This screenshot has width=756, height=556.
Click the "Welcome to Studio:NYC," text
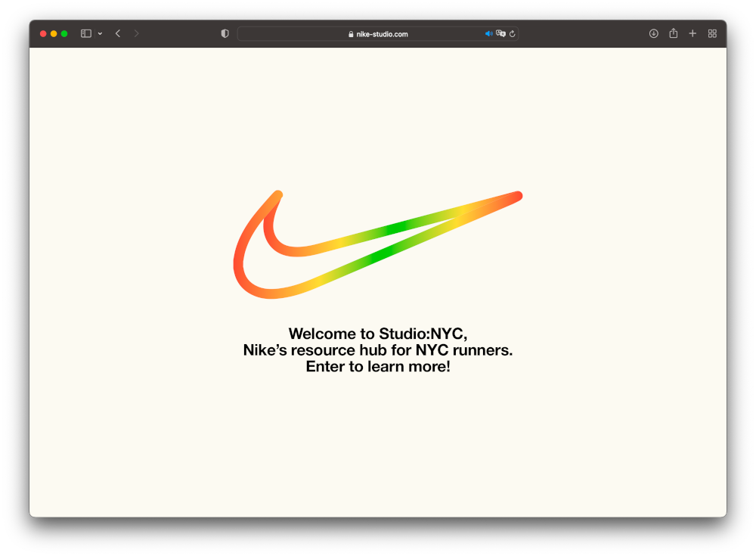[378, 334]
